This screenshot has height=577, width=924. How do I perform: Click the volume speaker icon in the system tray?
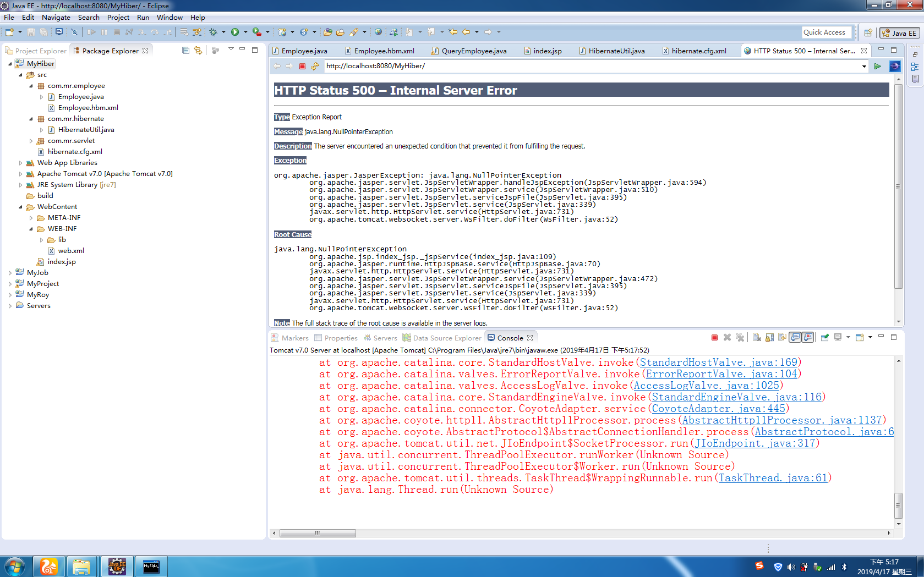click(791, 567)
